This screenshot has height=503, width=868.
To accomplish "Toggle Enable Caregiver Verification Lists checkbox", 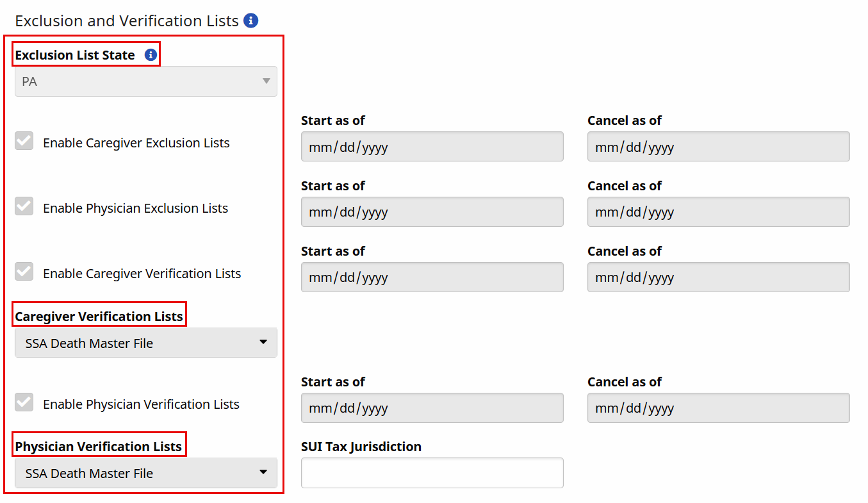I will click(24, 272).
